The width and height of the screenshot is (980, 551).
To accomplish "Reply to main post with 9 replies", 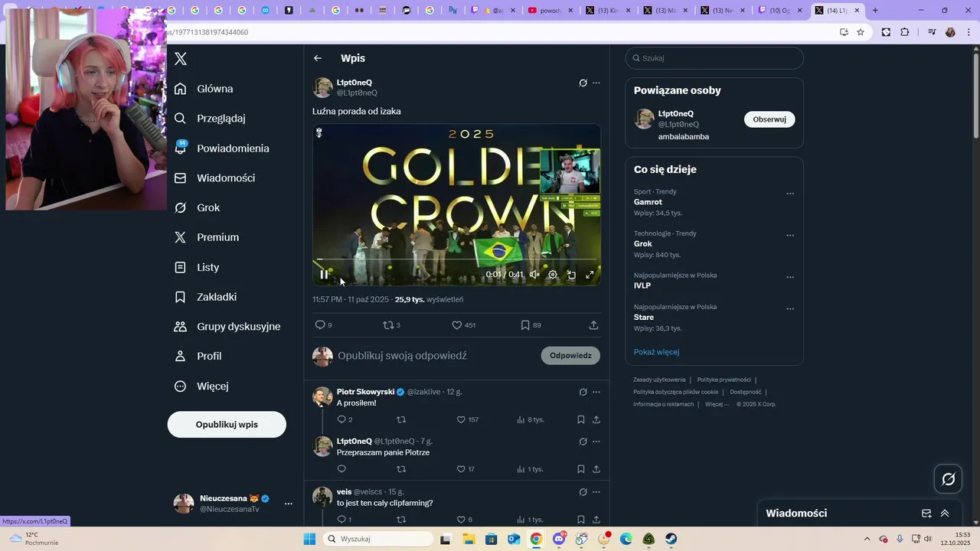I will pos(323,325).
